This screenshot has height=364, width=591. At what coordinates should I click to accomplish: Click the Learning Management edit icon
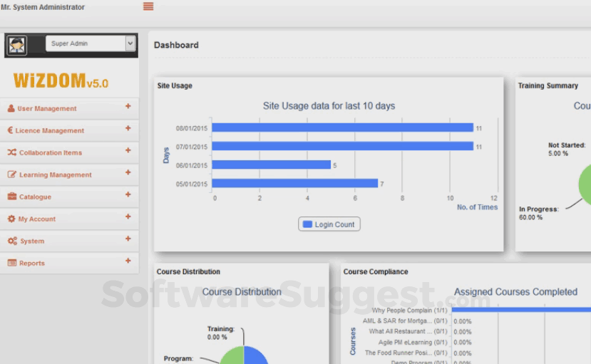point(11,175)
